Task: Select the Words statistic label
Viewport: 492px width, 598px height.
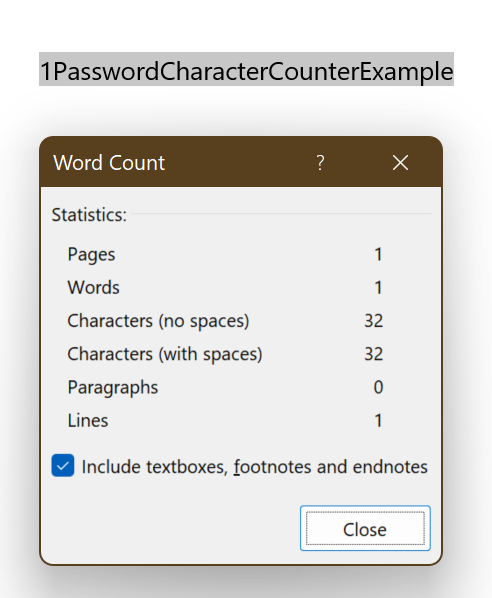Action: coord(93,288)
